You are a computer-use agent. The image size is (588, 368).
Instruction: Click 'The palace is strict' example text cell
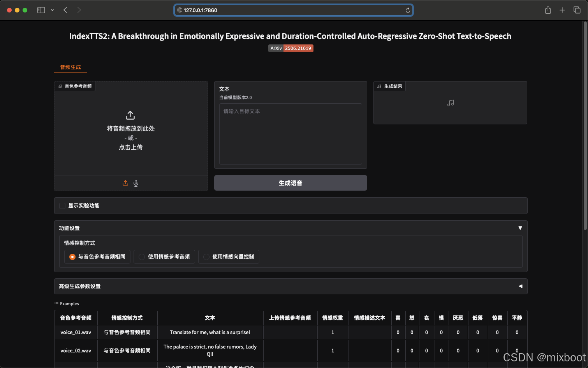click(210, 350)
